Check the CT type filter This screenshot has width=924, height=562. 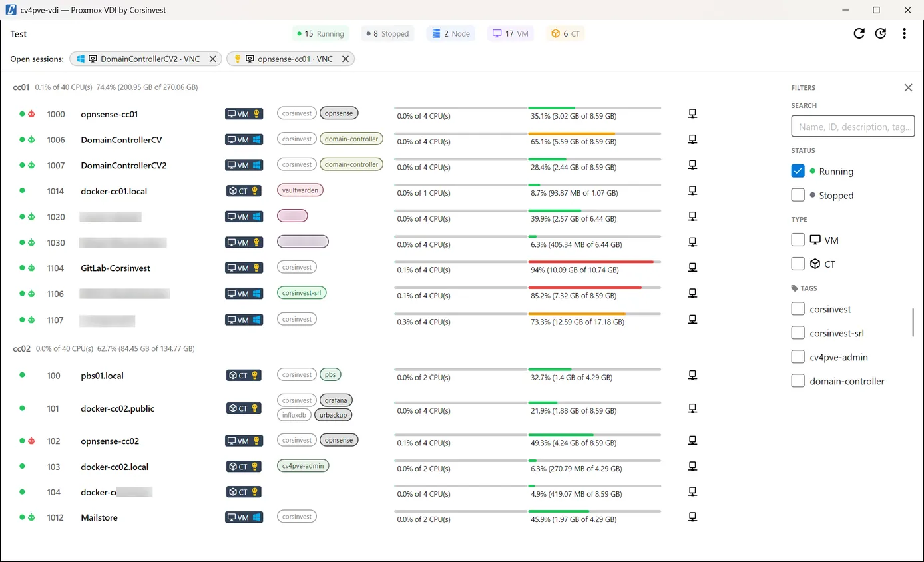click(798, 264)
